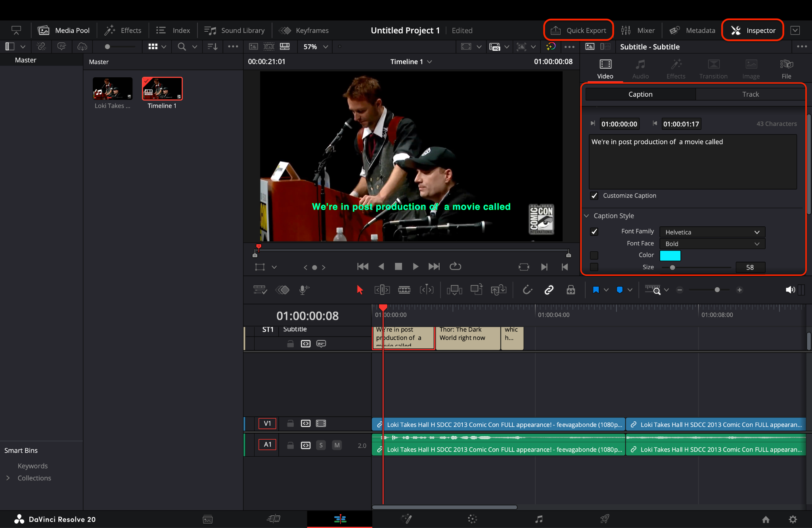Enable Linked Selection in the timeline toolbar
Screen dimensions: 812x528
click(x=549, y=290)
